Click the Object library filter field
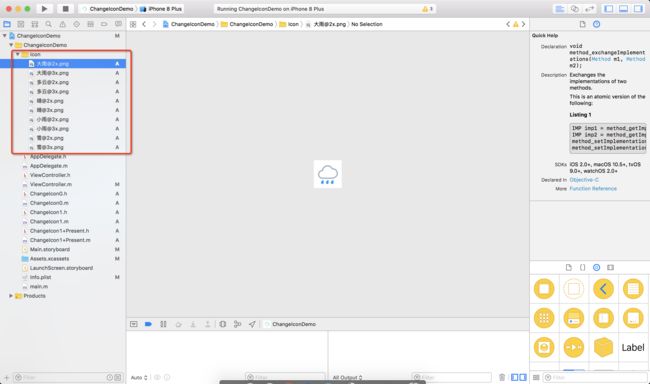The height and width of the screenshot is (384, 650). pos(595,377)
